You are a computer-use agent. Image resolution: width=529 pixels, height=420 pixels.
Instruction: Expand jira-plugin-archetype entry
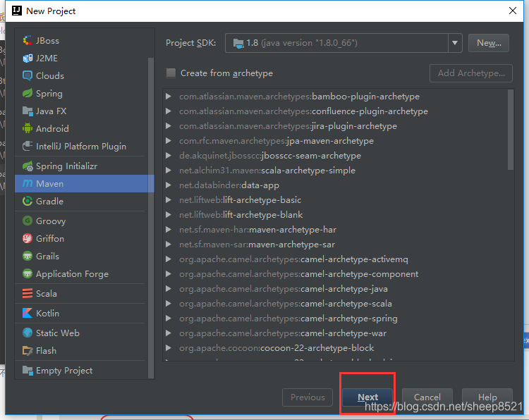coord(169,126)
